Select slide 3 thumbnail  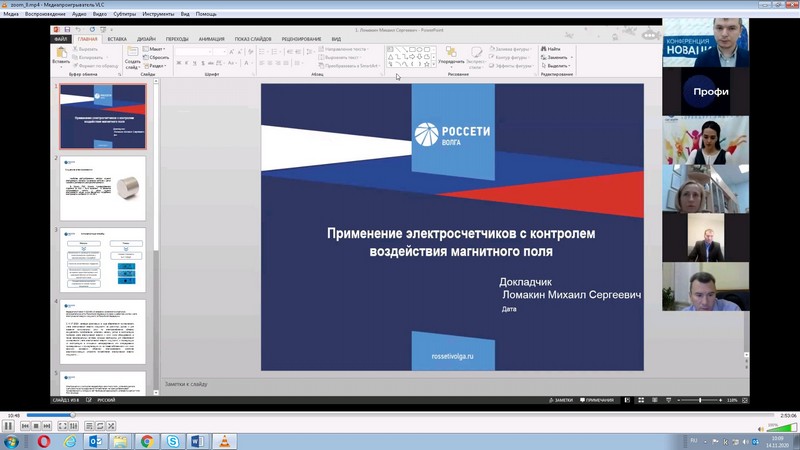coord(103,260)
